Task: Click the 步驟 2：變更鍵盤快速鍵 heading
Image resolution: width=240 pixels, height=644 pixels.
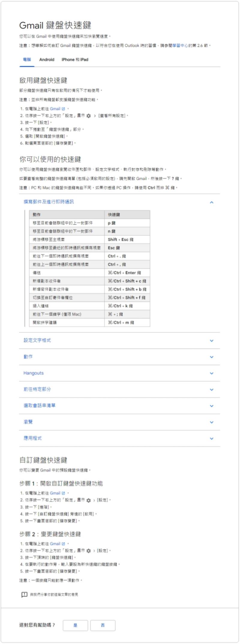Action: tap(50, 534)
